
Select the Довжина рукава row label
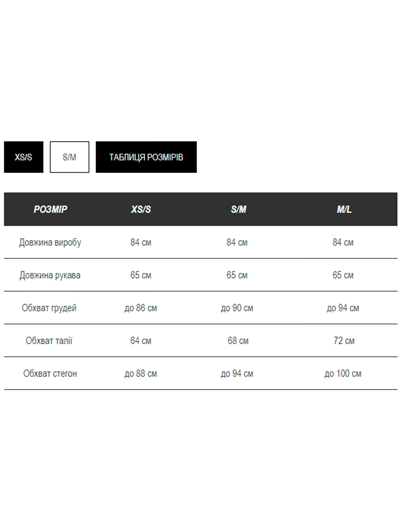pyautogui.click(x=50, y=275)
